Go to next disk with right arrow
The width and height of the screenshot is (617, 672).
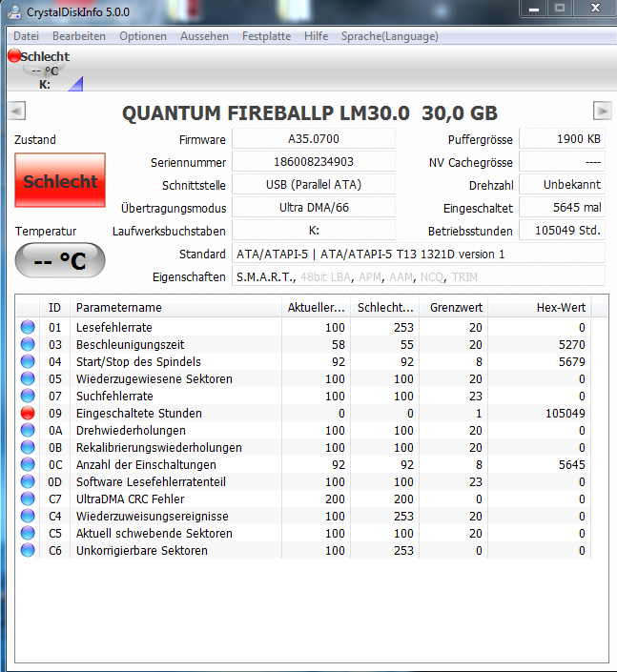602,111
